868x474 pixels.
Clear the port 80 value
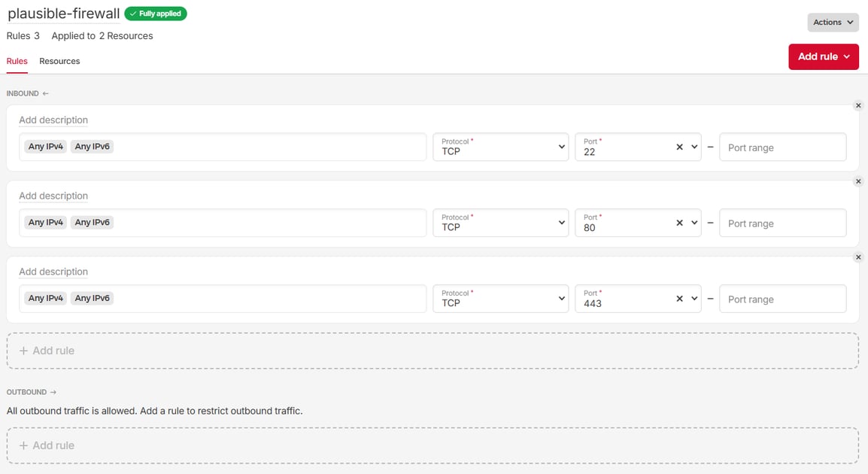[x=678, y=223]
